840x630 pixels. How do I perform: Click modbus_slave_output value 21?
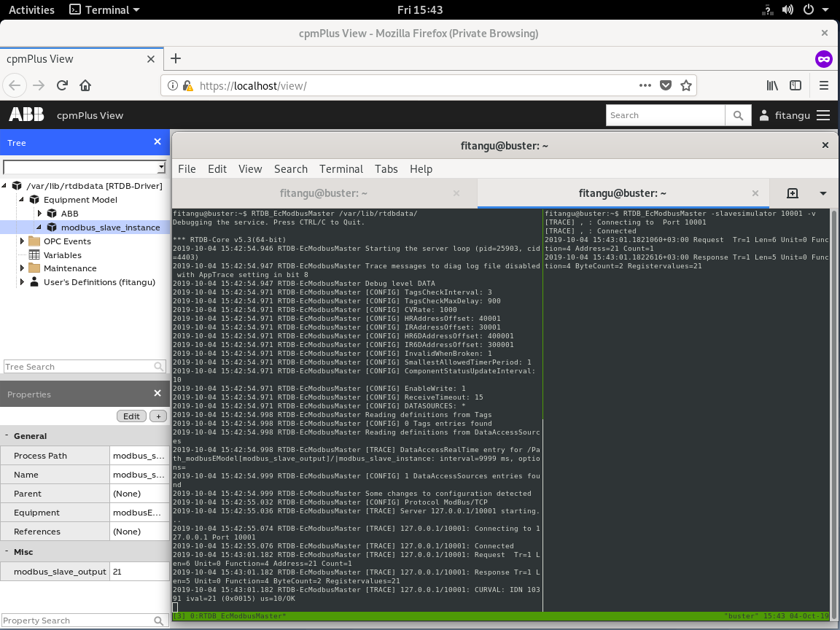coord(139,572)
